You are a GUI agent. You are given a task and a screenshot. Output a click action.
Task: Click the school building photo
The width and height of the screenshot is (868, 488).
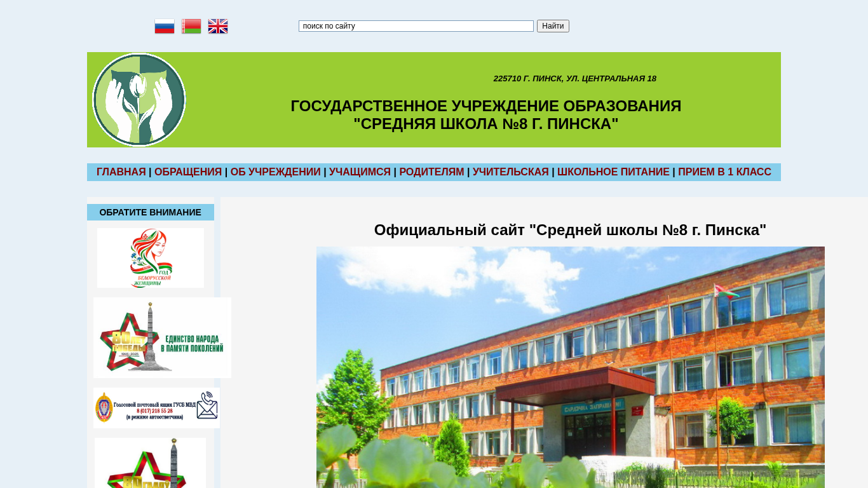coord(571,367)
